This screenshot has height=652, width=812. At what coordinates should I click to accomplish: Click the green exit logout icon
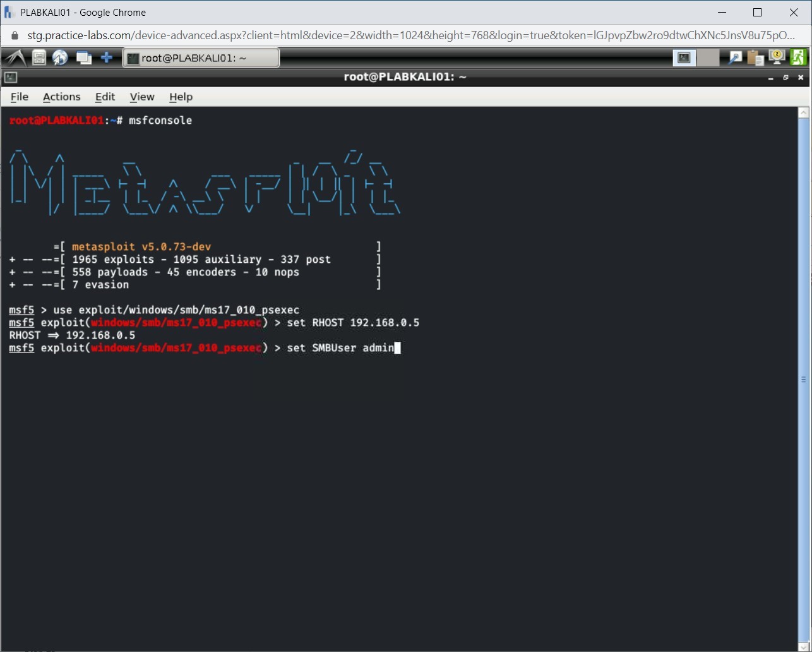pos(799,57)
